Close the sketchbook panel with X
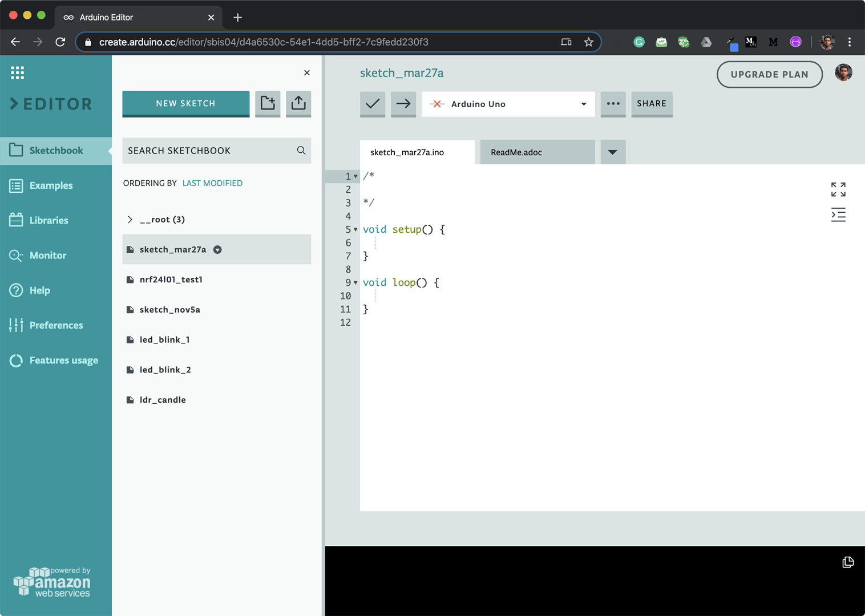865x616 pixels. (x=307, y=72)
